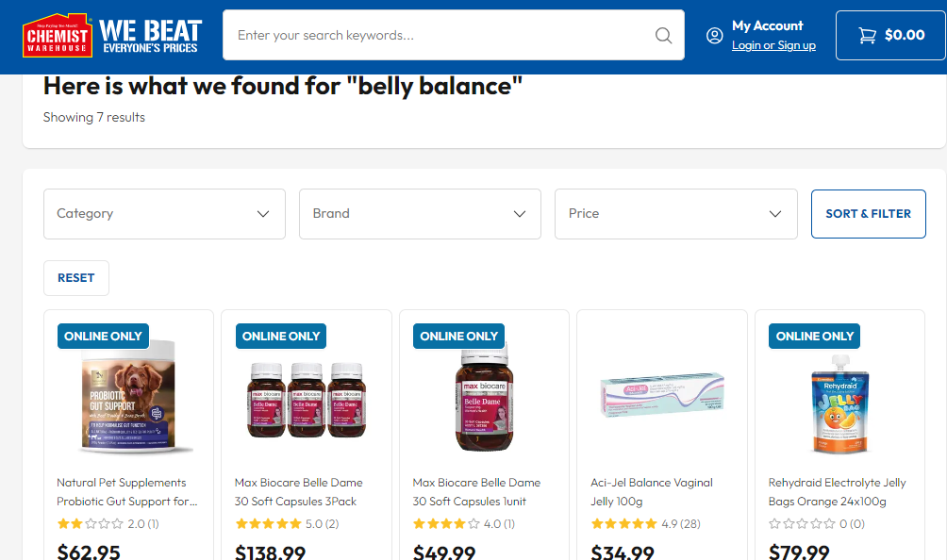
Task: Click the Belle Dame 3Pack star rating
Action: click(x=268, y=524)
